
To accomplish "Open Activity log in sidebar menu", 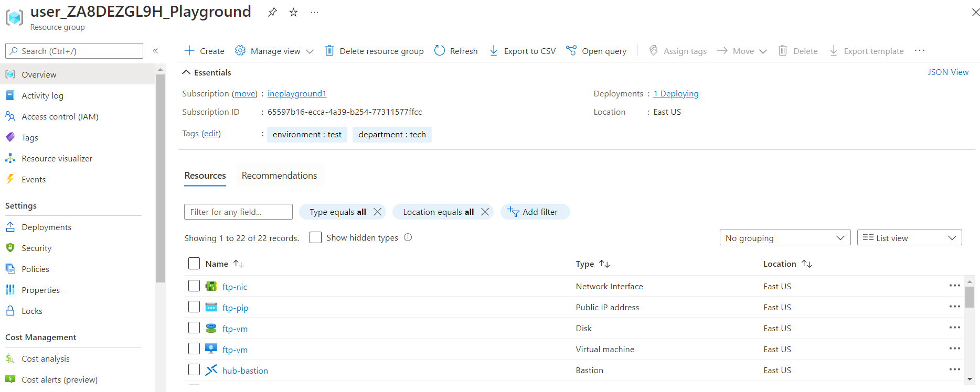I will 42,95.
